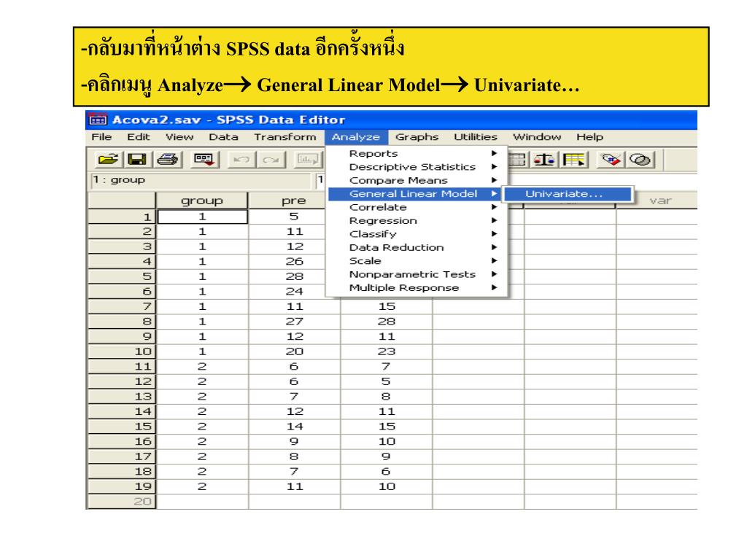
Task: Select row header 10
Action: [122, 351]
